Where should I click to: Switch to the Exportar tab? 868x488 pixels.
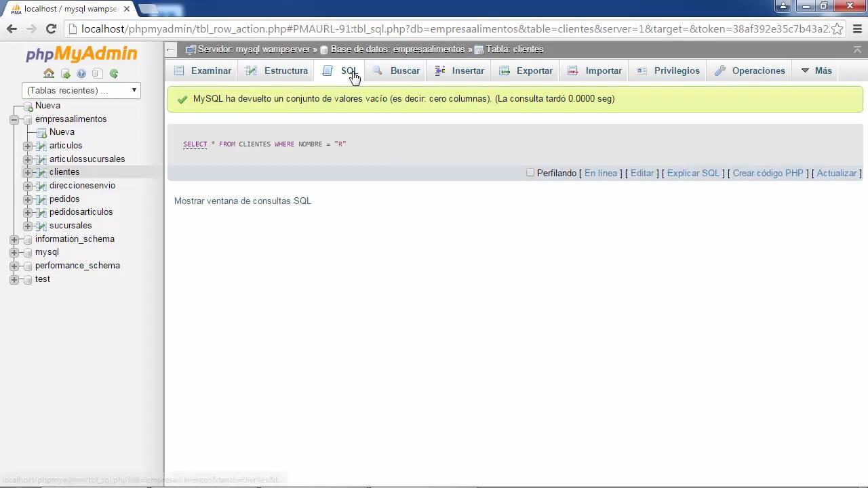click(x=526, y=70)
